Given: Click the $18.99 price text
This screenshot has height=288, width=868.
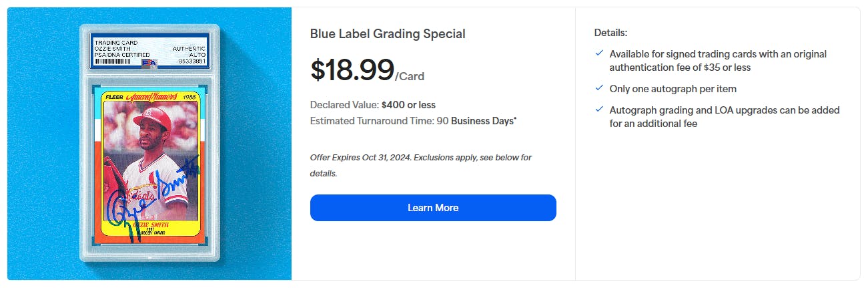Looking at the screenshot, I should tap(352, 69).
